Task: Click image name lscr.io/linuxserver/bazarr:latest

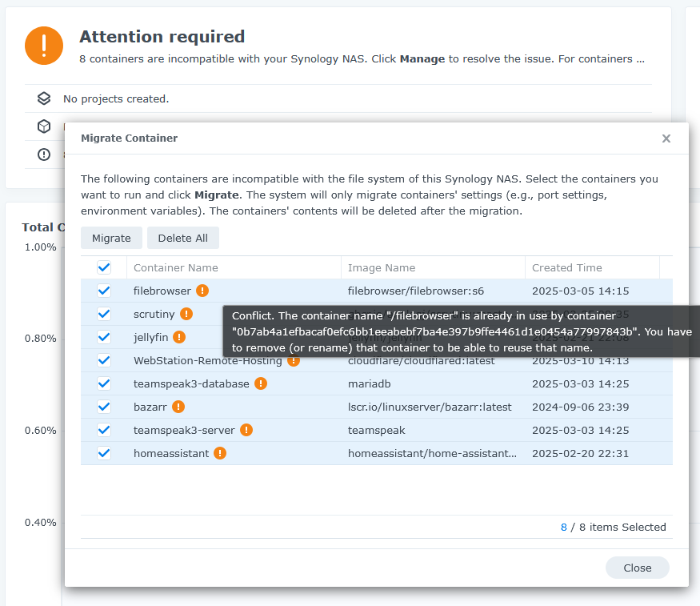Action: pyautogui.click(x=430, y=407)
